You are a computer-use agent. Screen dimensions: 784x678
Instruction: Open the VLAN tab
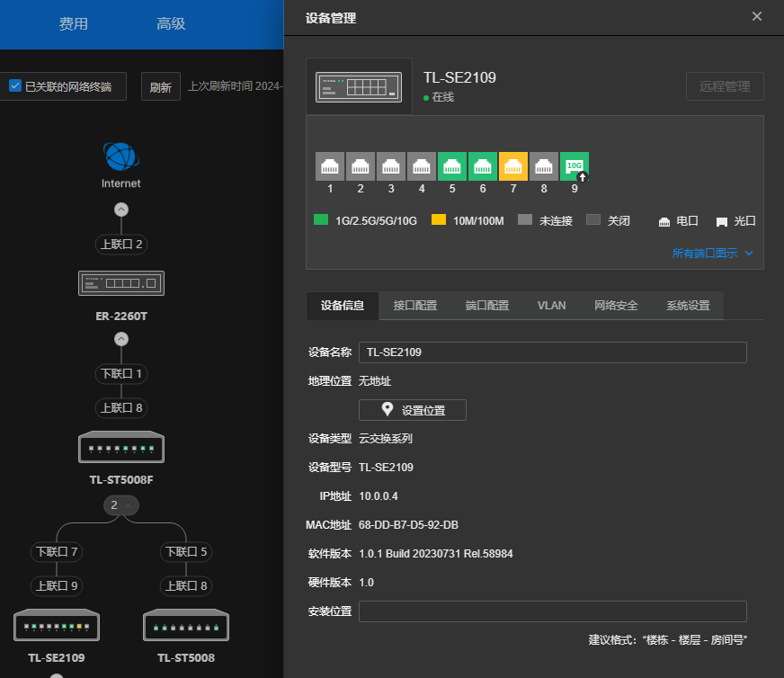click(x=551, y=306)
